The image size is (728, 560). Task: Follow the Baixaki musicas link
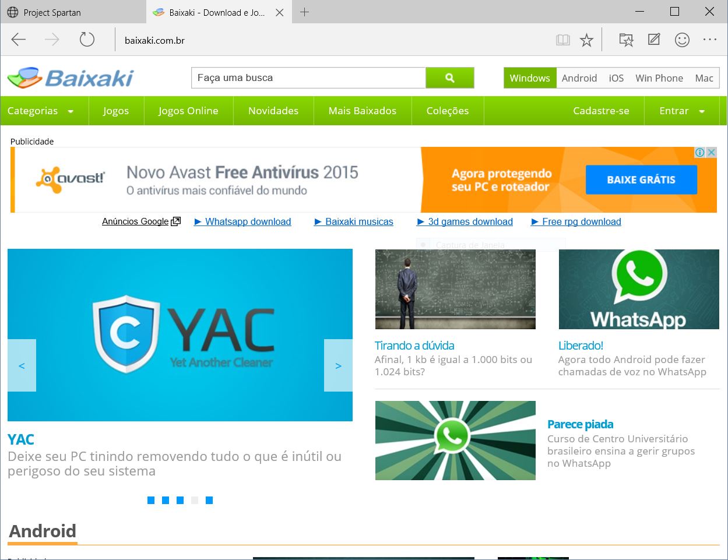tap(354, 221)
